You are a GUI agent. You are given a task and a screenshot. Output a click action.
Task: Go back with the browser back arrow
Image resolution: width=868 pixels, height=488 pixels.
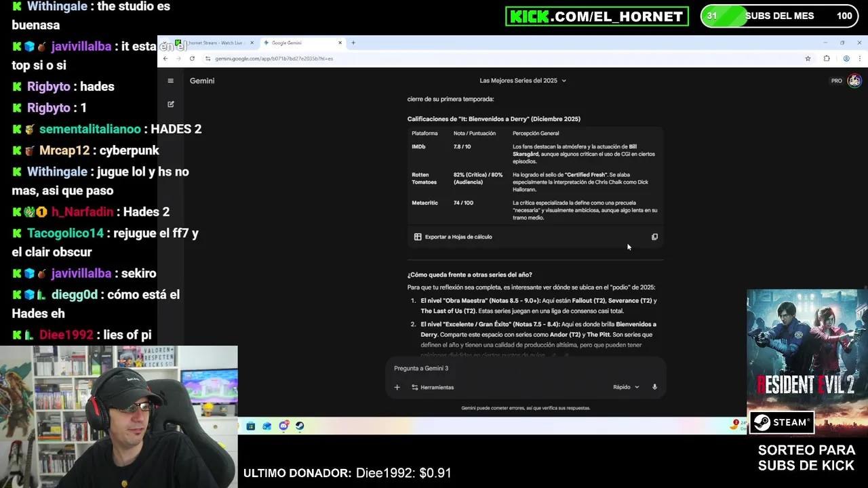click(165, 58)
